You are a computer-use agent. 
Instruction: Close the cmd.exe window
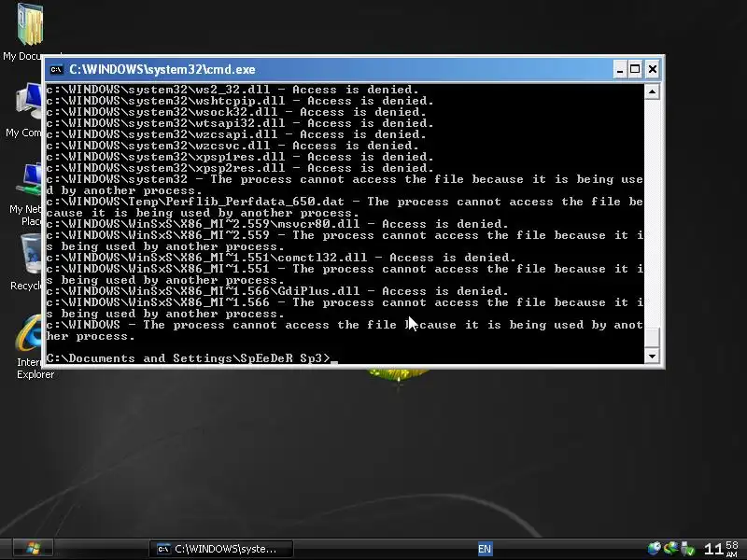652,69
